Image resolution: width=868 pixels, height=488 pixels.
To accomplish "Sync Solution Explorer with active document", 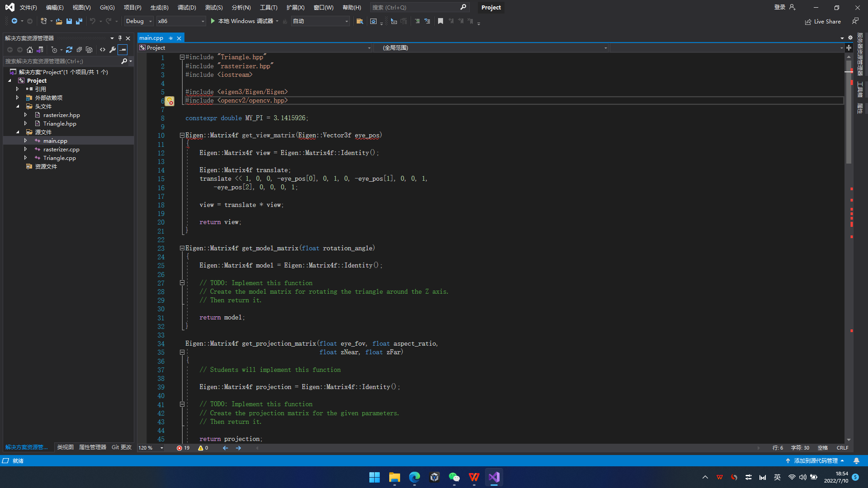I will coord(40,50).
